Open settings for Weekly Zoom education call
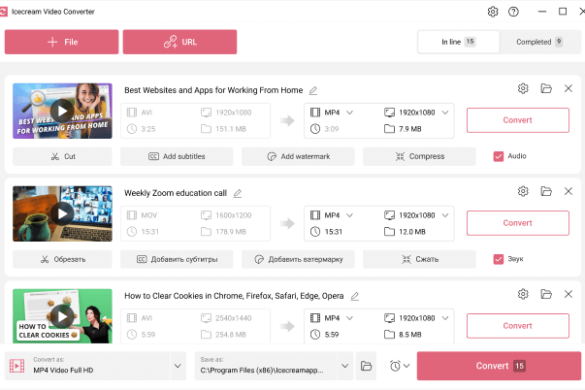585x390 pixels. coord(523,191)
